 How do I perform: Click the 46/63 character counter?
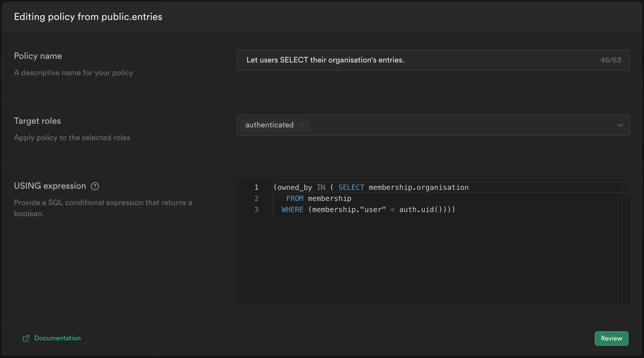pos(611,60)
